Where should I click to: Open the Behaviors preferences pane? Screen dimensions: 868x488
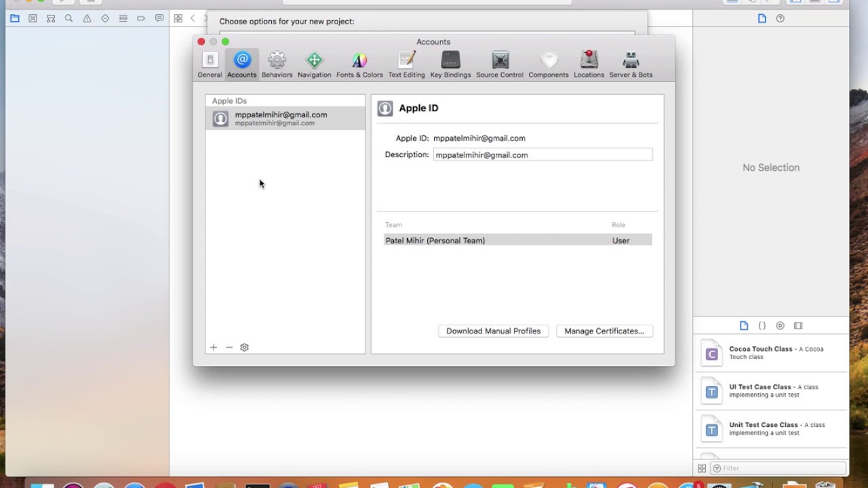click(x=277, y=65)
